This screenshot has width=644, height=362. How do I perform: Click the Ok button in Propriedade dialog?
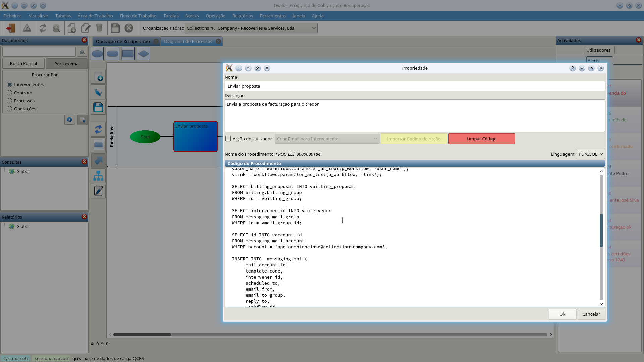(x=562, y=314)
